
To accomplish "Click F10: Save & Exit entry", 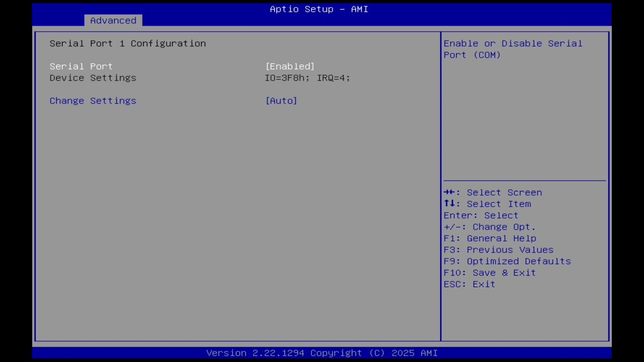I will pos(489,273).
